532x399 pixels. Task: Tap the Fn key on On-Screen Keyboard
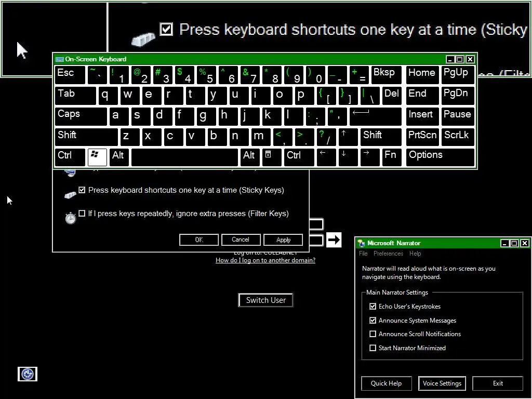(x=392, y=157)
